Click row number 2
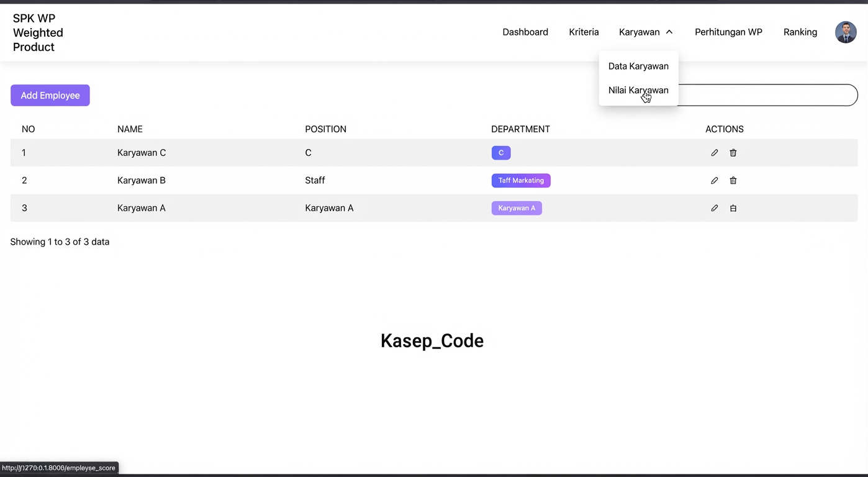The image size is (868, 477). coord(24,181)
